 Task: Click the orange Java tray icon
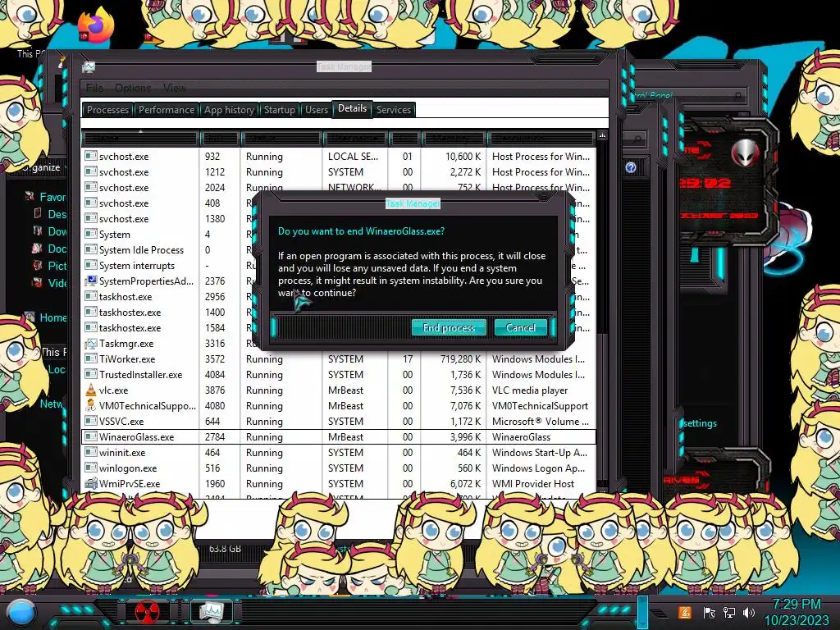[x=684, y=612]
